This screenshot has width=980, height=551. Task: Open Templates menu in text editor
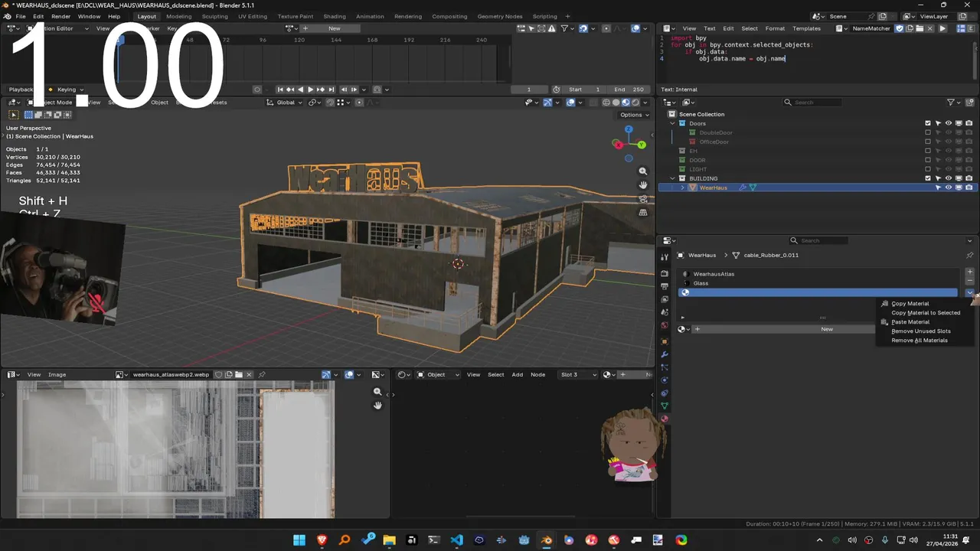(x=806, y=28)
